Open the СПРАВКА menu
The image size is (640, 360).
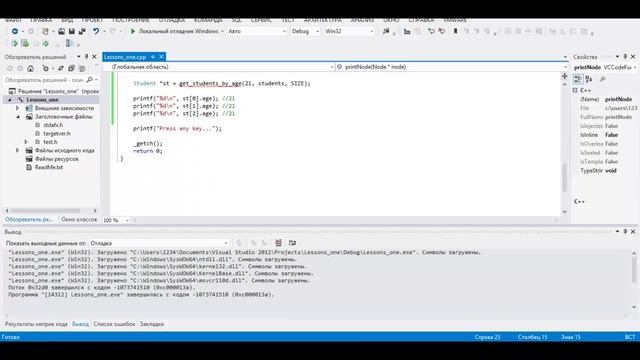pyautogui.click(x=421, y=20)
